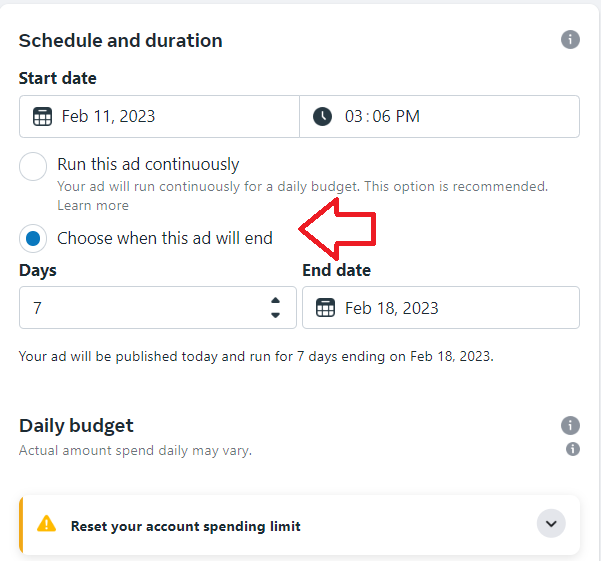
Task: Open the Start date calendar icon
Action: pos(42,116)
